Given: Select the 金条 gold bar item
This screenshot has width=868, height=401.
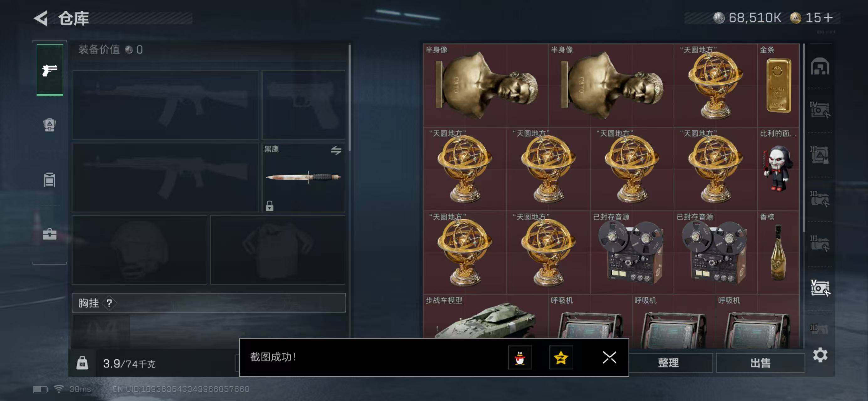Looking at the screenshot, I should coord(778,85).
